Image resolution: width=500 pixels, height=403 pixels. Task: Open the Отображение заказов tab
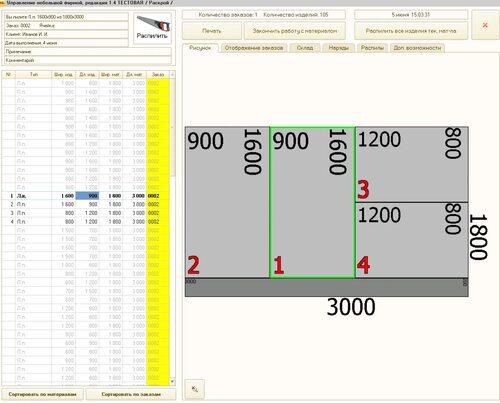click(x=254, y=48)
